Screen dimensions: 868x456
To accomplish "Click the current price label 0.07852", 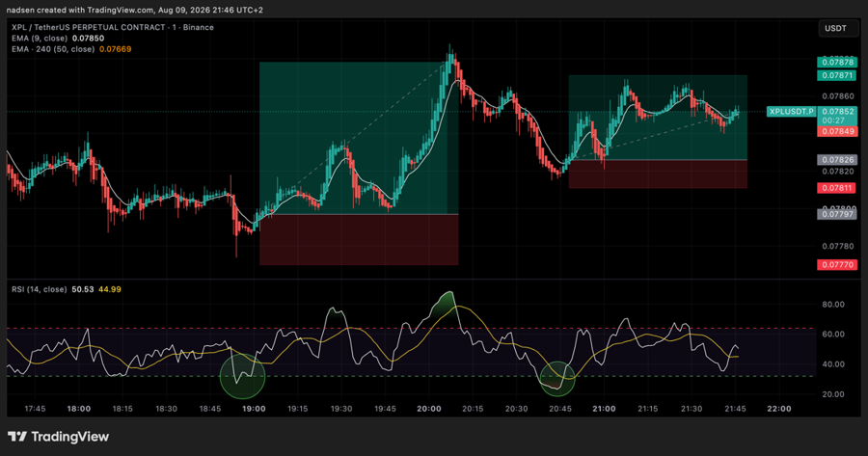I will [x=837, y=112].
